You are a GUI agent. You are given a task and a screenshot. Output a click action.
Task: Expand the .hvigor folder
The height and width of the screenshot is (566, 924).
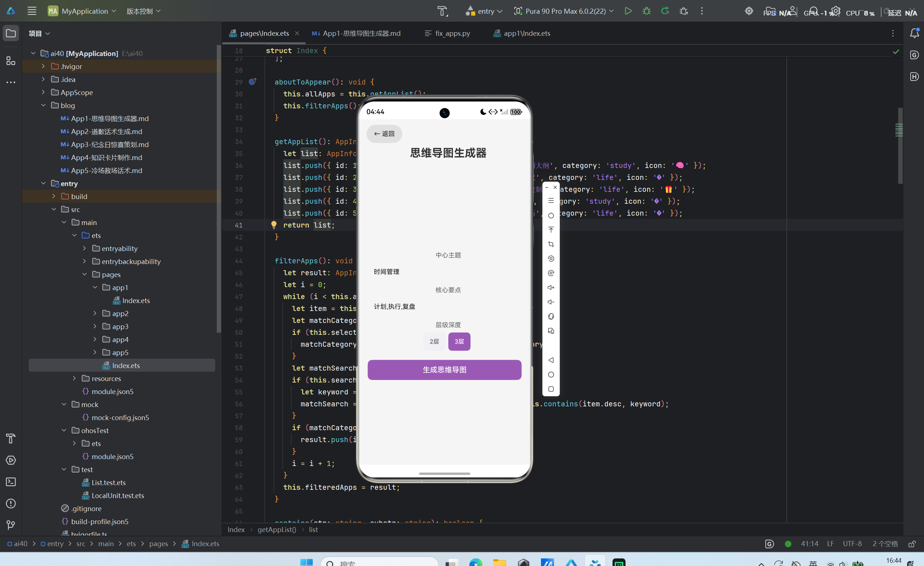tap(43, 66)
